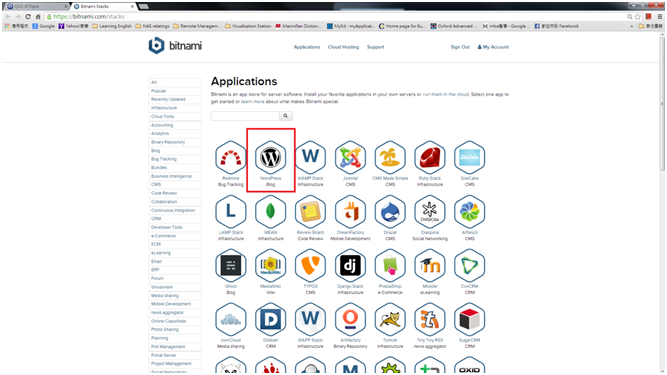Screen dimensions: 667x375
Task: Filter by Developer Tools category
Action: point(175,227)
